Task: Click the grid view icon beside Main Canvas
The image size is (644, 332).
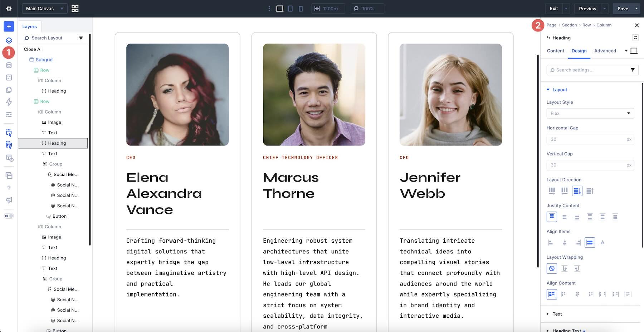Action: (x=75, y=9)
